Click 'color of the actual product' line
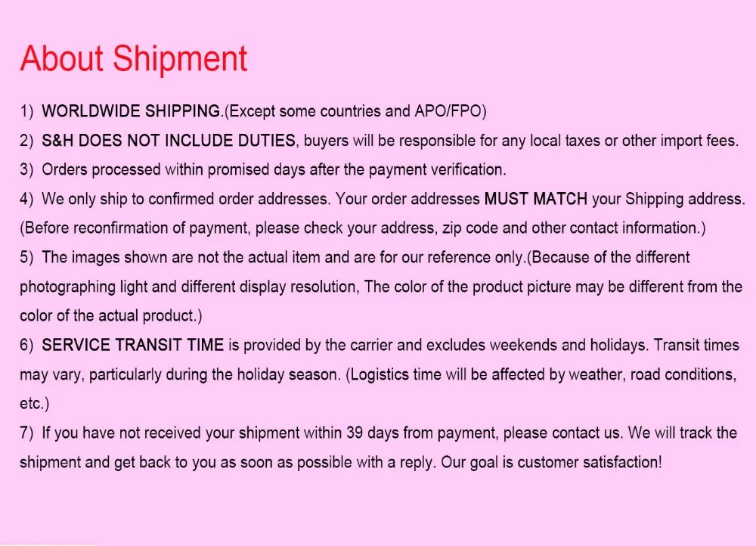This screenshot has width=756, height=546. pos(111,316)
